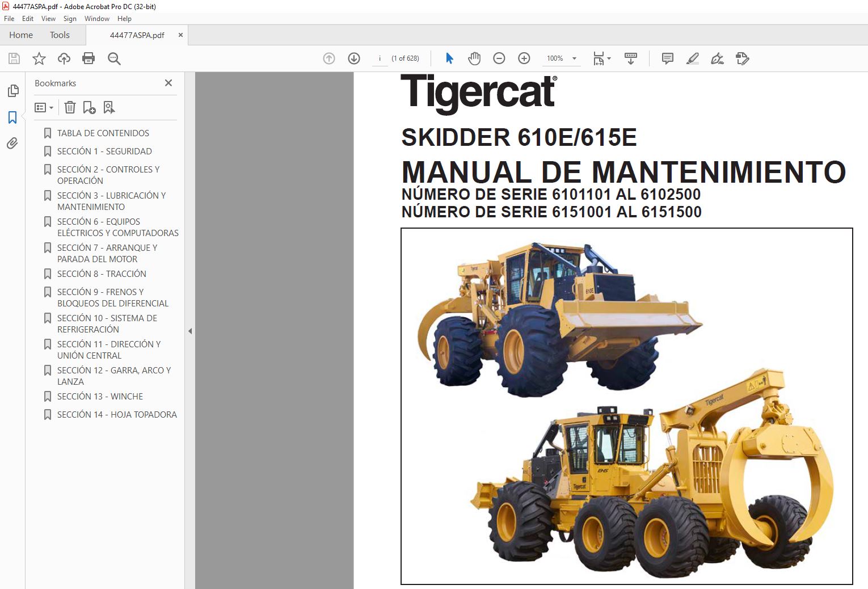This screenshot has width=868, height=589.
Task: Open the find text magnifier tool
Action: 114,58
